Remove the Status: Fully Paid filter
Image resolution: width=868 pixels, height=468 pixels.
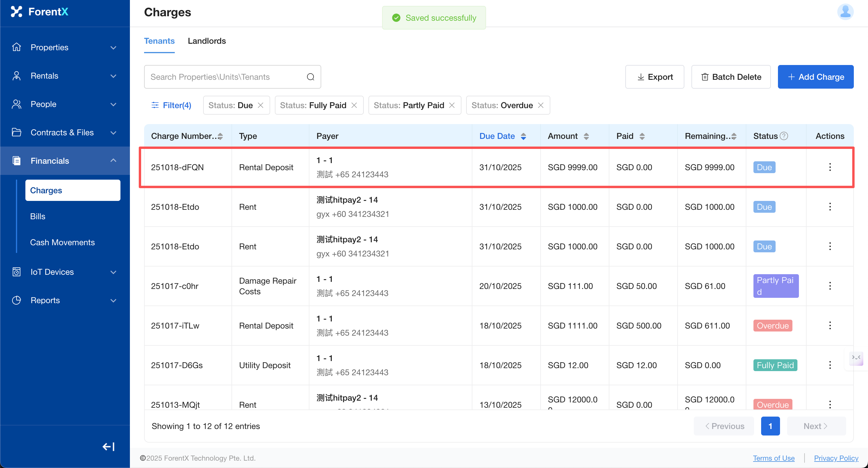pos(354,105)
